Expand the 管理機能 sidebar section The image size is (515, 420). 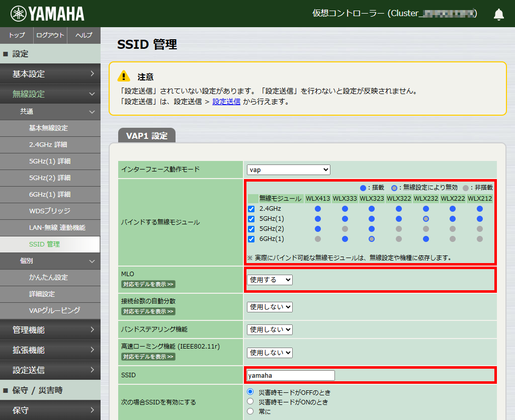click(50, 330)
